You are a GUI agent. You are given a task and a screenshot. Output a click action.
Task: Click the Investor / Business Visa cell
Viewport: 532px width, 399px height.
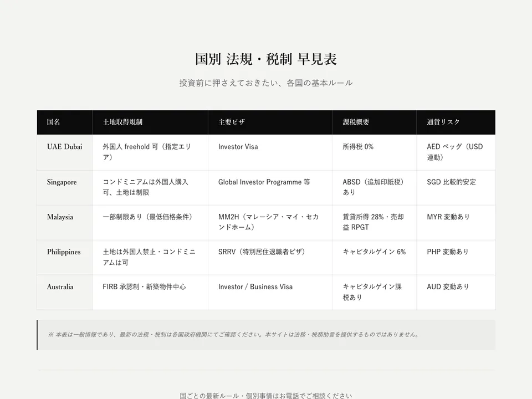(x=270, y=293)
